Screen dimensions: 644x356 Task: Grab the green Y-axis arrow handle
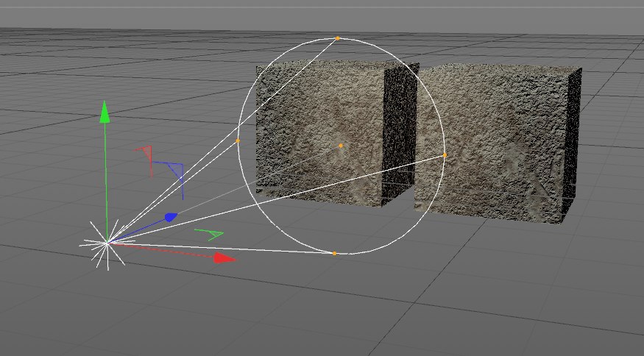(x=105, y=112)
